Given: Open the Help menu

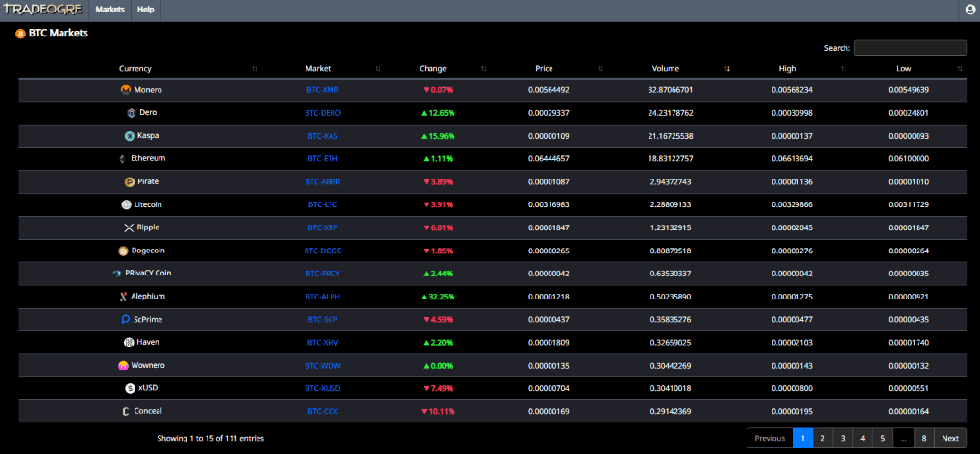Looking at the screenshot, I should point(146,10).
